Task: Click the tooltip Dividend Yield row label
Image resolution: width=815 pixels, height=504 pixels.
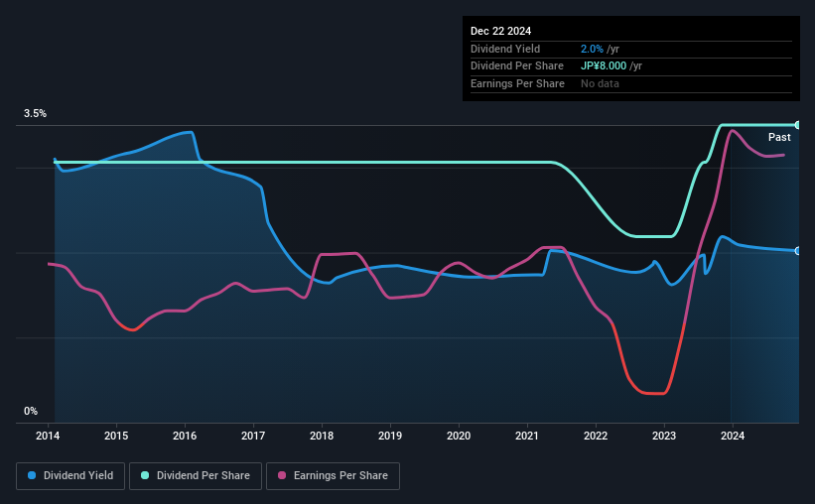Action: tap(505, 49)
